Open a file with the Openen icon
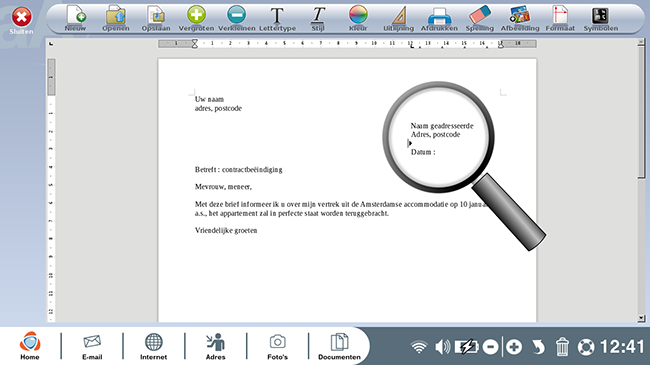The image size is (650, 365). point(116,18)
